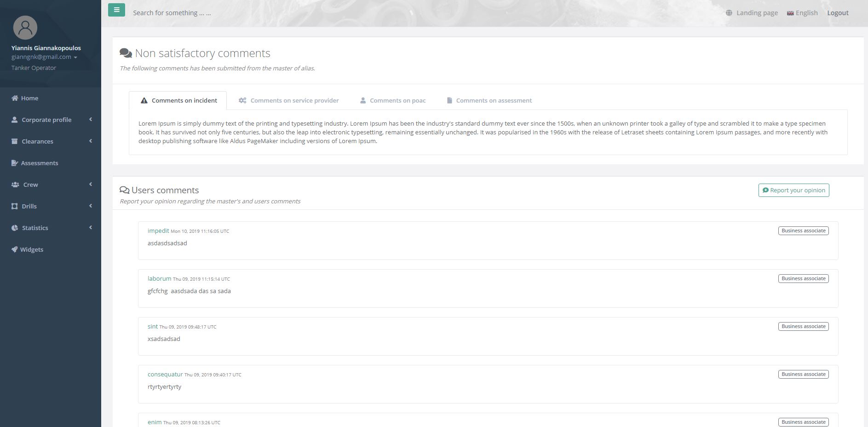Viewport: 868px width, 427px height.
Task: Click the globe icon beside Landing page
Action: 729,13
